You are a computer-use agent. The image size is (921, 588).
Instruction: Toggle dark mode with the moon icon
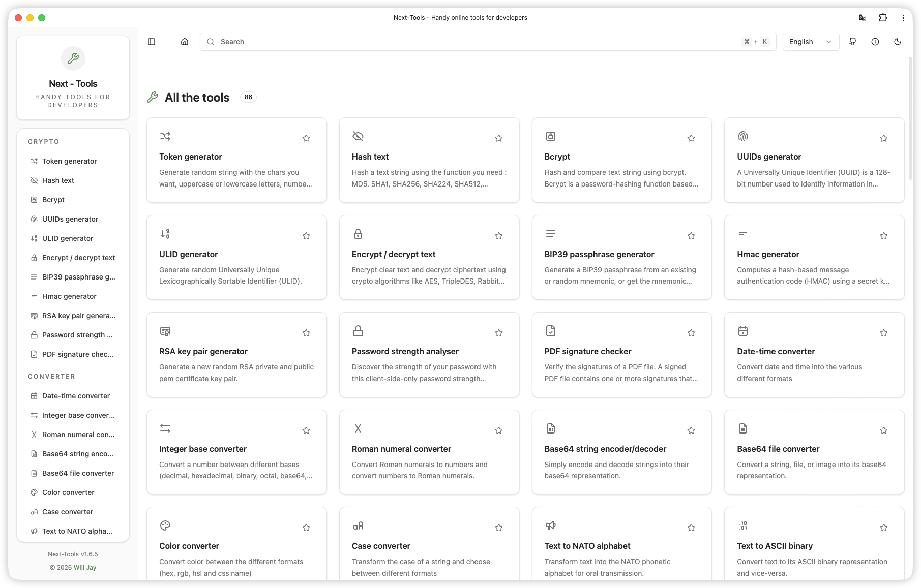coord(898,42)
